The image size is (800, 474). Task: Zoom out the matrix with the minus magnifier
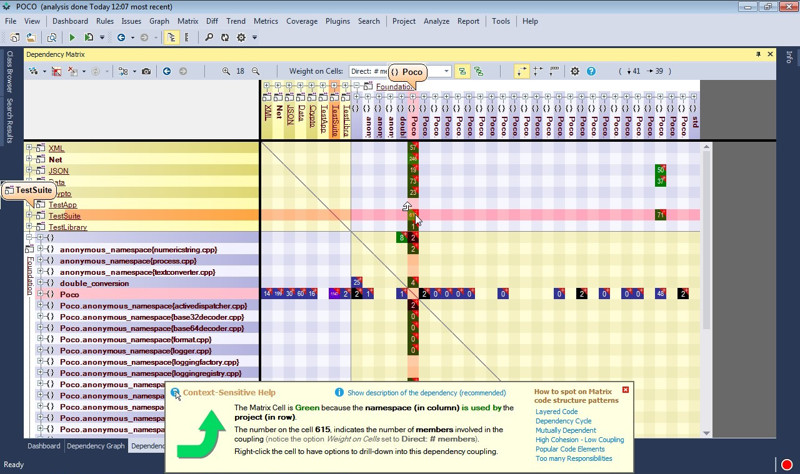click(256, 71)
